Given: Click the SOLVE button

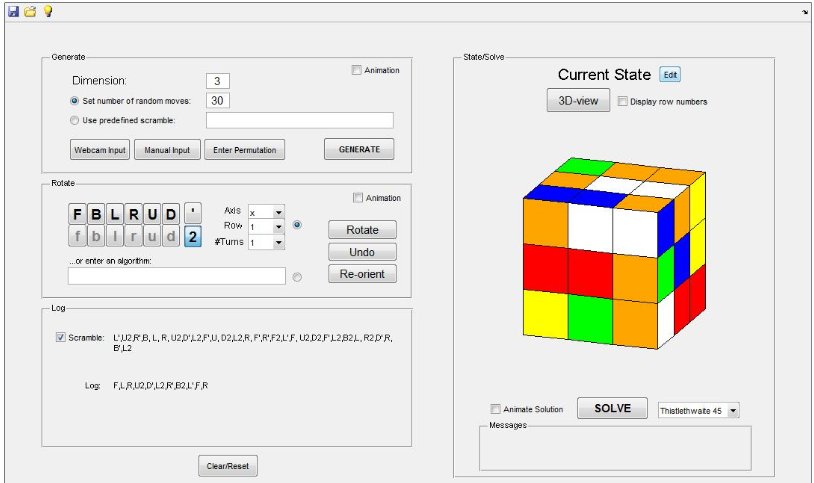Looking at the screenshot, I should click(x=613, y=409).
